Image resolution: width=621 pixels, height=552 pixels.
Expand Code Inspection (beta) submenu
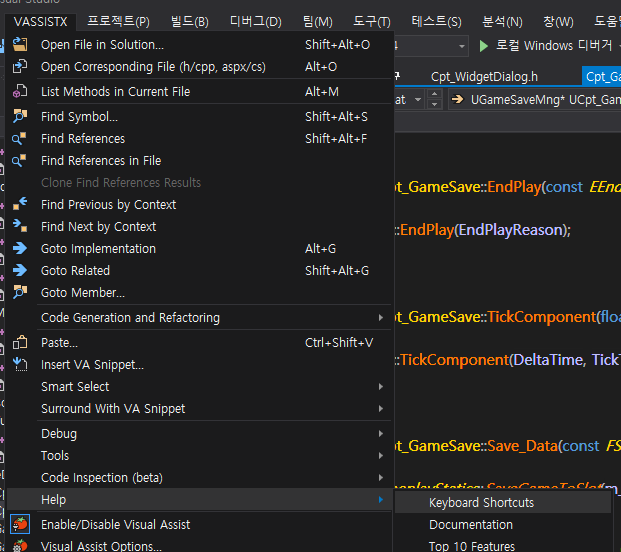point(200,478)
